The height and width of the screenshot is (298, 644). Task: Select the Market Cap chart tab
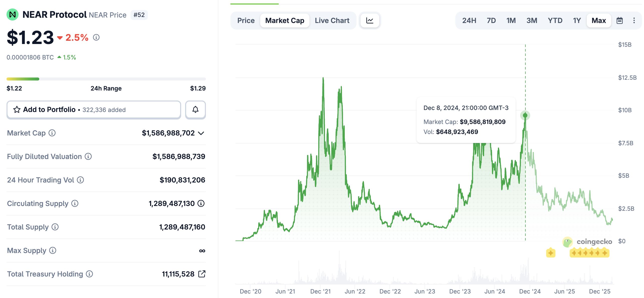click(x=285, y=20)
